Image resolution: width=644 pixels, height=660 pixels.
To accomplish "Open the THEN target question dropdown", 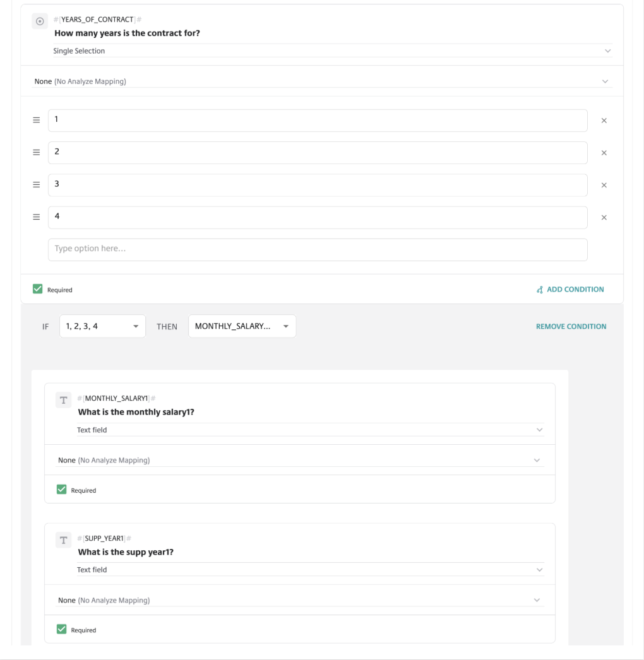I will click(242, 326).
